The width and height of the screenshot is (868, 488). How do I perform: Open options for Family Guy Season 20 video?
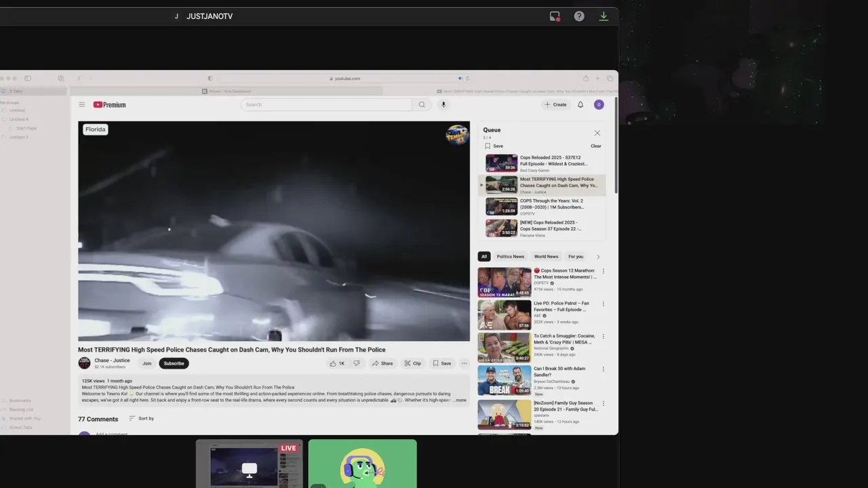(x=603, y=403)
